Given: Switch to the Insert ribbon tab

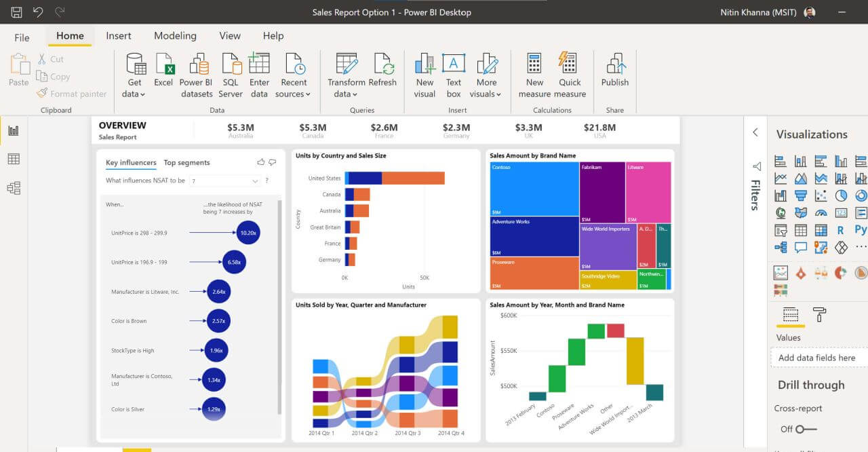Looking at the screenshot, I should click(x=119, y=35).
